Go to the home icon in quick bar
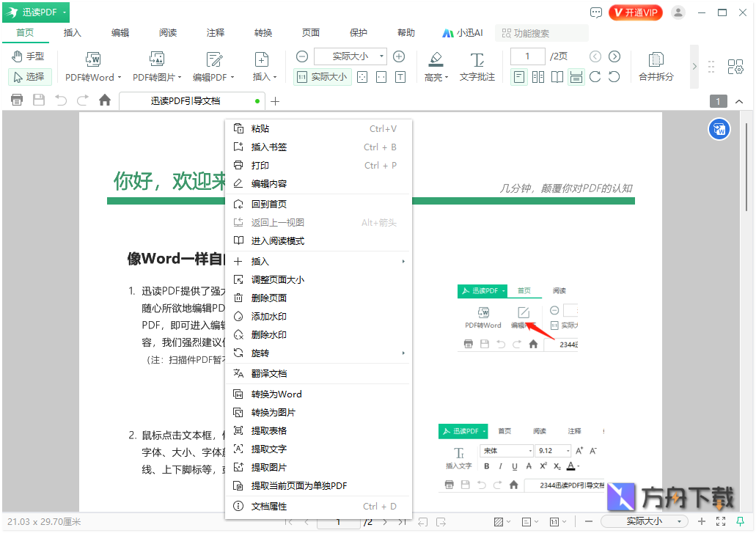The image size is (756, 533). coord(105,100)
